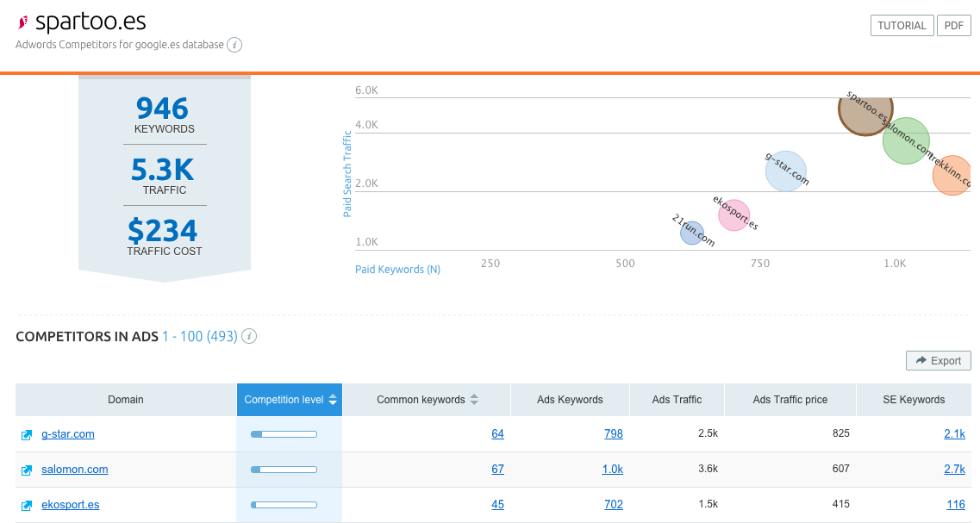Open g-star.com external link icon
980x523 pixels.
tap(27, 435)
